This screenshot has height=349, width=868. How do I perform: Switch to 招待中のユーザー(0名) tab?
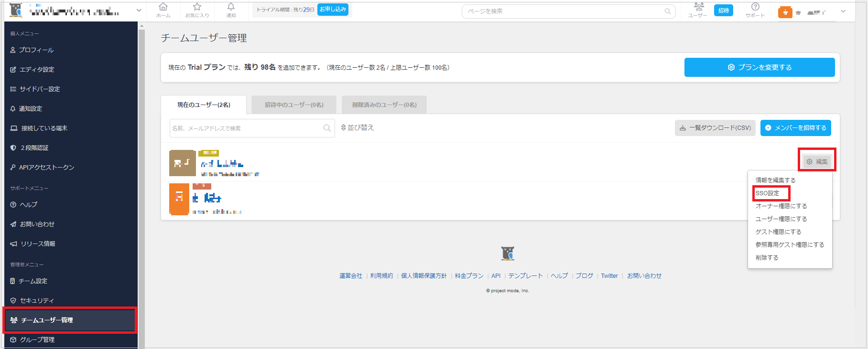(294, 105)
